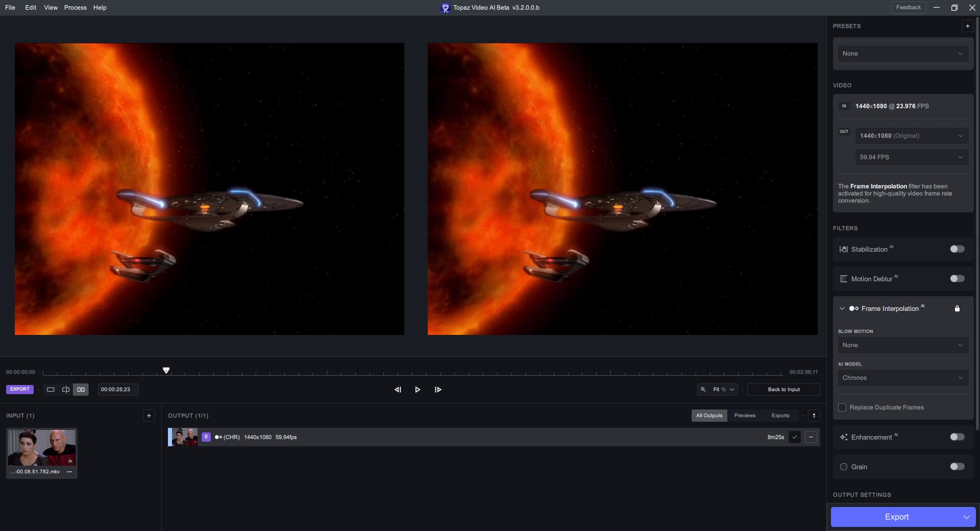Open the AI Model Chronos dropdown
Screen dimensions: 980x531
902,378
